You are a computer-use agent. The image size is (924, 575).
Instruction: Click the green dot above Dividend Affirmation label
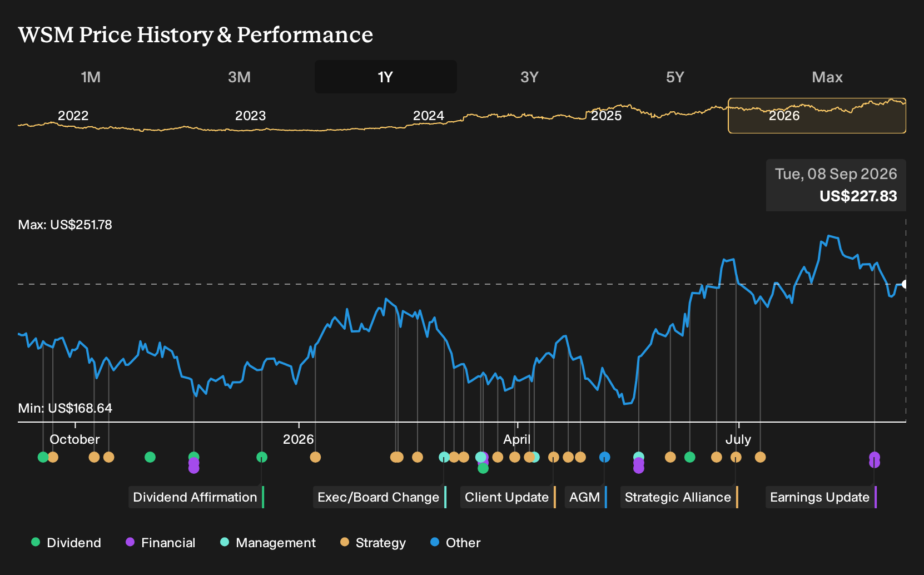(x=262, y=457)
